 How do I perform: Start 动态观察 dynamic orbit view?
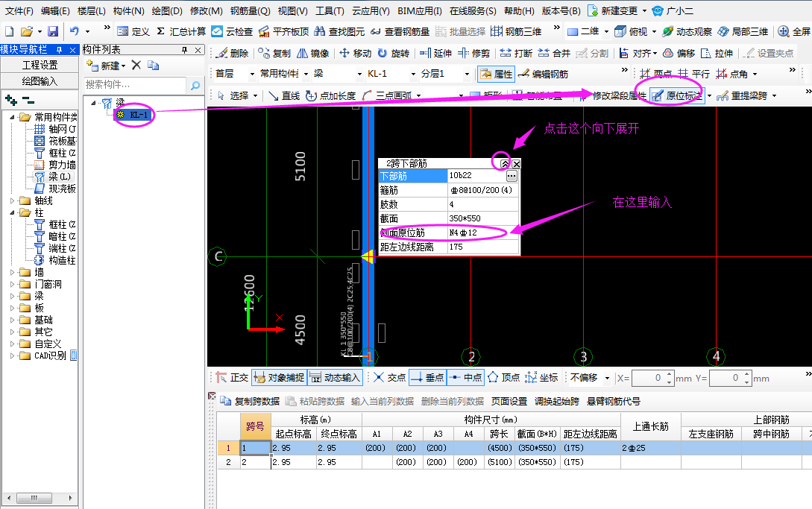[687, 31]
